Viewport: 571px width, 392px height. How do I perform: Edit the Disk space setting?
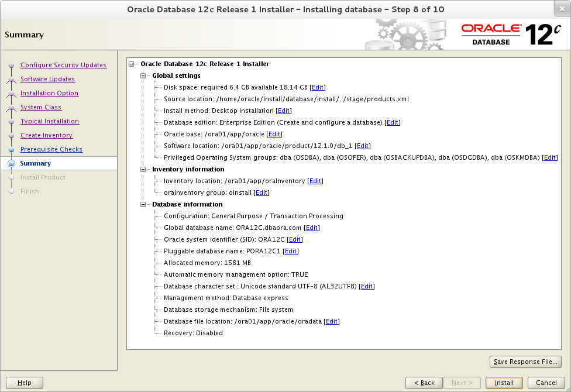click(318, 87)
